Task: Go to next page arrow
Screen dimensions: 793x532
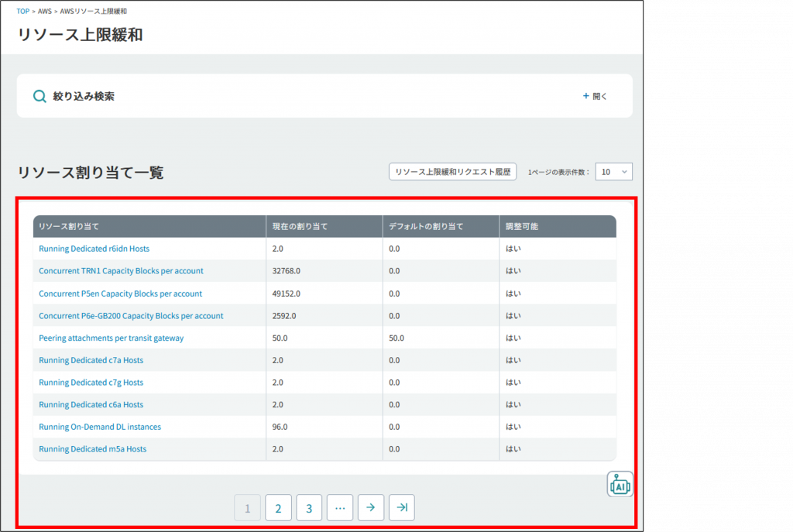Action: click(x=370, y=508)
